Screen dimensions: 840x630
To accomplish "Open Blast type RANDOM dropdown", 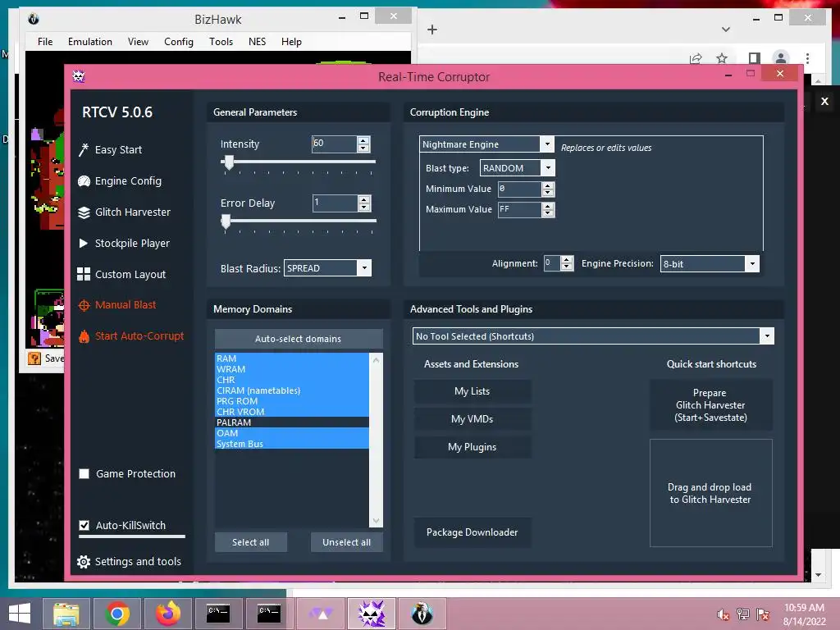I will click(x=548, y=168).
